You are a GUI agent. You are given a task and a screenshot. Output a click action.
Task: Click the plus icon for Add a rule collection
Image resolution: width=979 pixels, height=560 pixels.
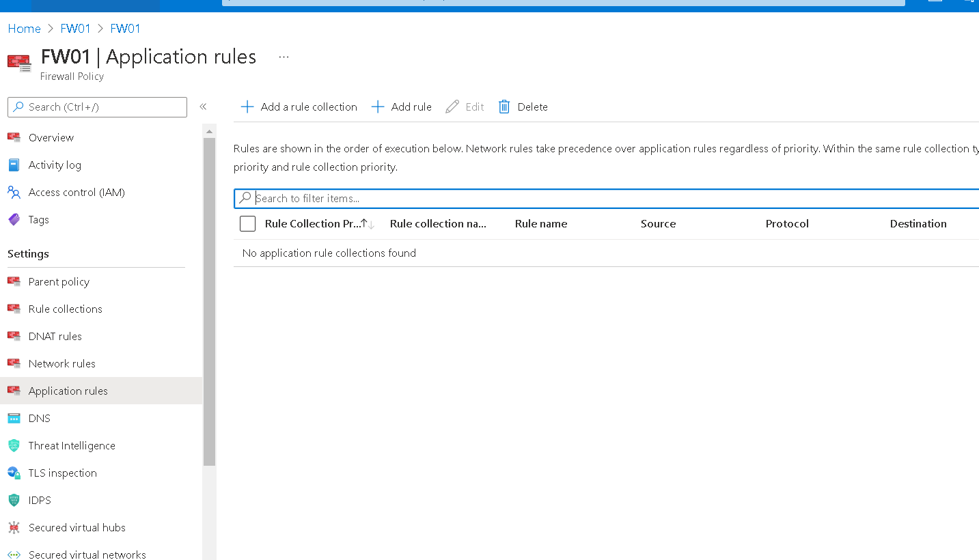pyautogui.click(x=247, y=107)
